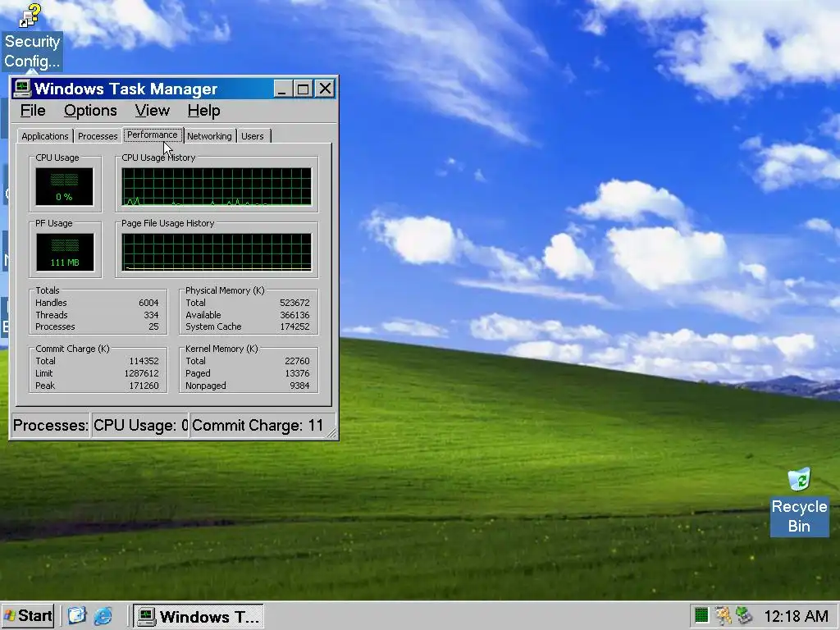Image resolution: width=840 pixels, height=630 pixels.
Task: Click the System Cache value 174252
Action: point(294,326)
